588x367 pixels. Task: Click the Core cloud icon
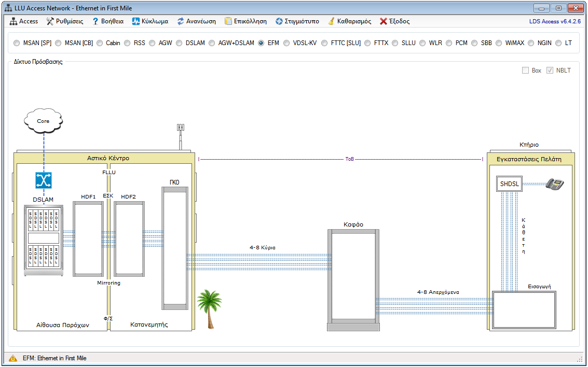coord(43,121)
